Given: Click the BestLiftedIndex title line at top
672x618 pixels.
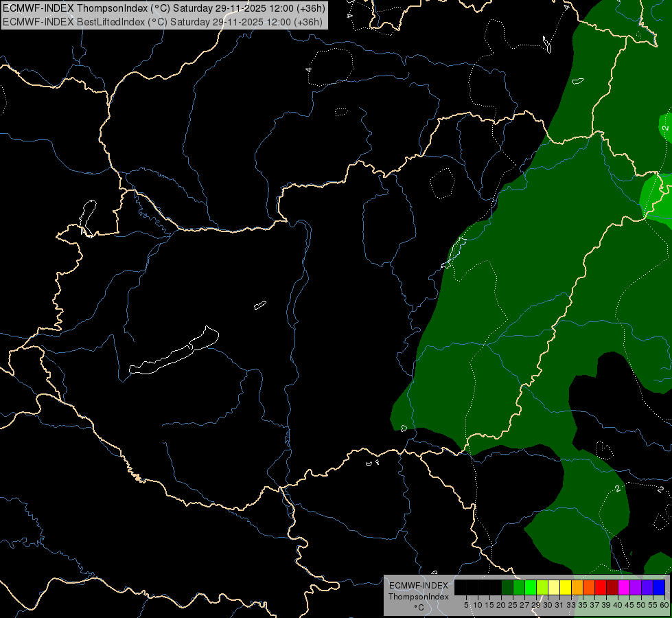Looking at the screenshot, I should point(163,21).
